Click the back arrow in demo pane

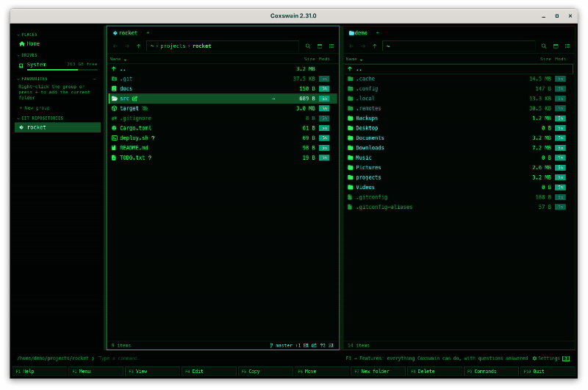point(351,46)
